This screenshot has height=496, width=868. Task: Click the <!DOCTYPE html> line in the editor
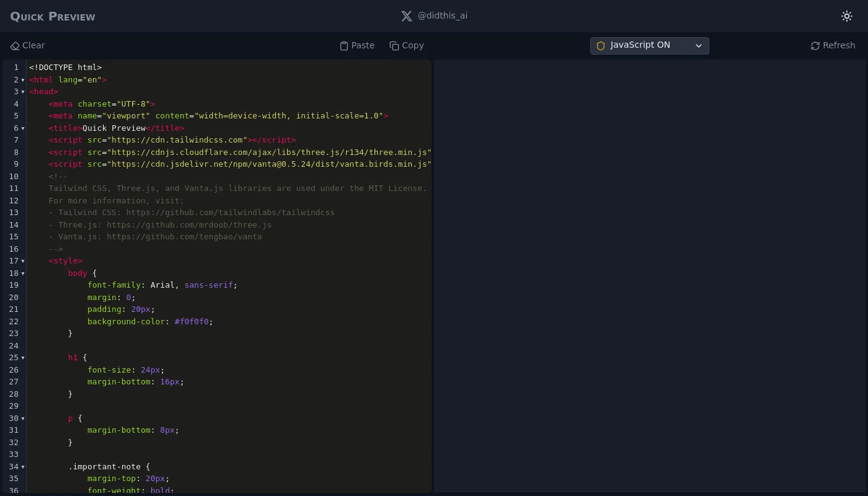point(66,68)
